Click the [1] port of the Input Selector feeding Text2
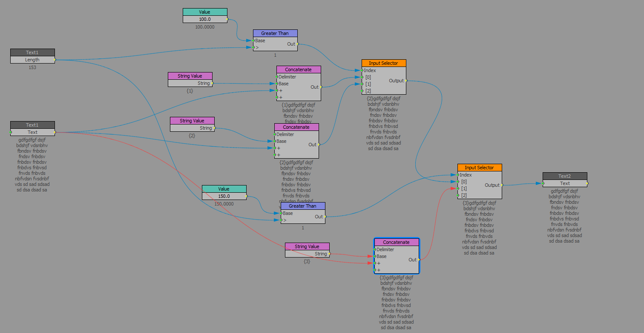The width and height of the screenshot is (644, 333). (x=458, y=188)
